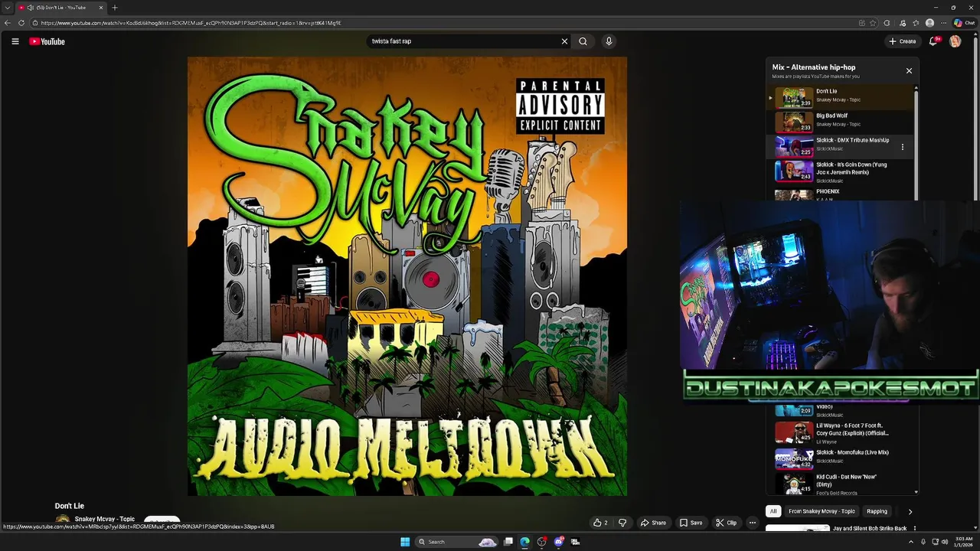980x551 pixels.
Task: Save the video to a playlist
Action: tap(691, 523)
